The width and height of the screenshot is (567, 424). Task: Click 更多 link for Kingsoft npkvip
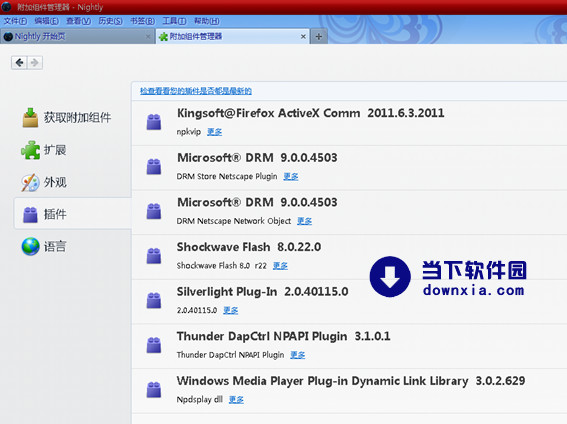(214, 132)
